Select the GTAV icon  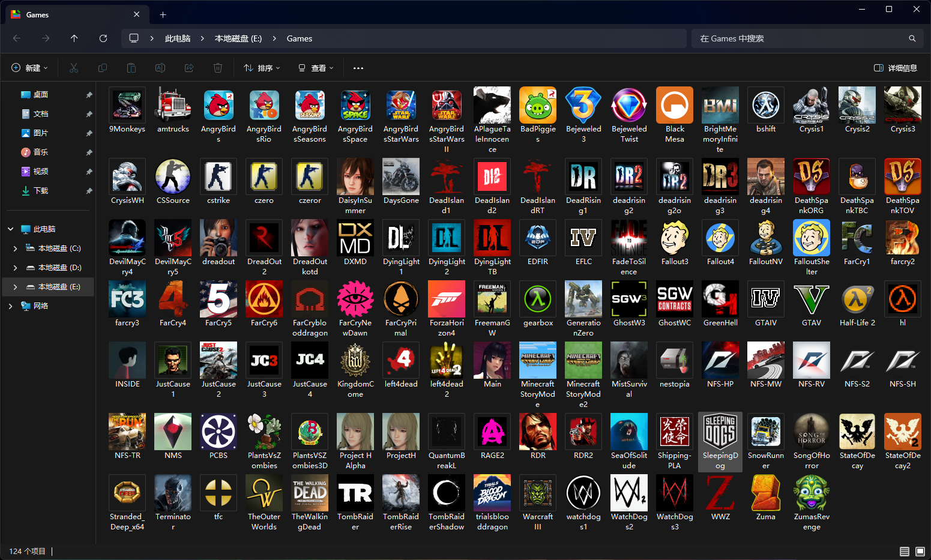pyautogui.click(x=812, y=300)
